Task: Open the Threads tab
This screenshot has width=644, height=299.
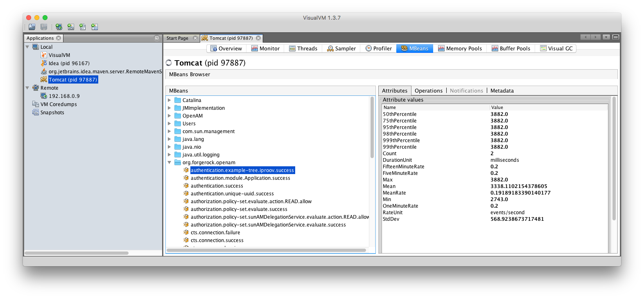Action: [303, 48]
